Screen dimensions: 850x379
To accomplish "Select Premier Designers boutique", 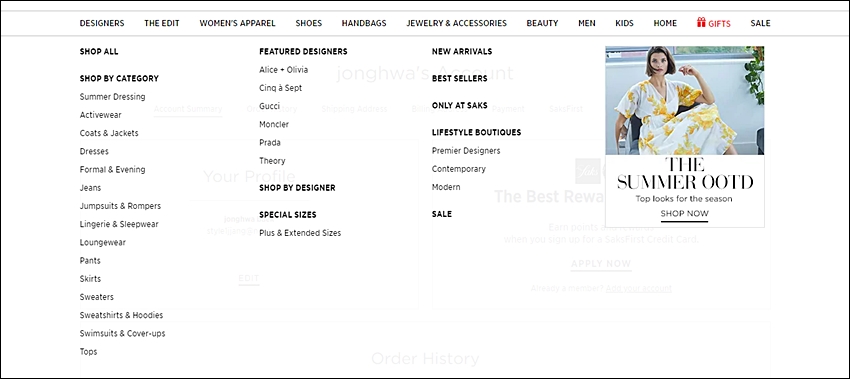I will click(x=466, y=151).
